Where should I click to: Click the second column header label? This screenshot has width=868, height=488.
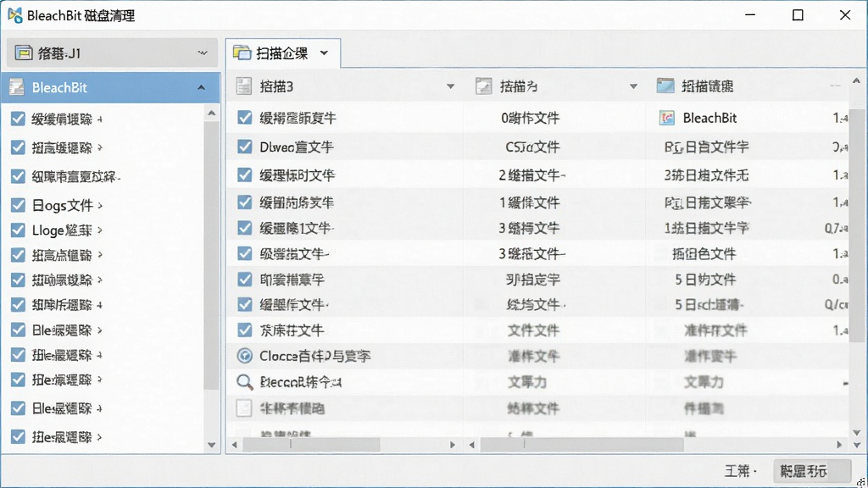point(519,86)
